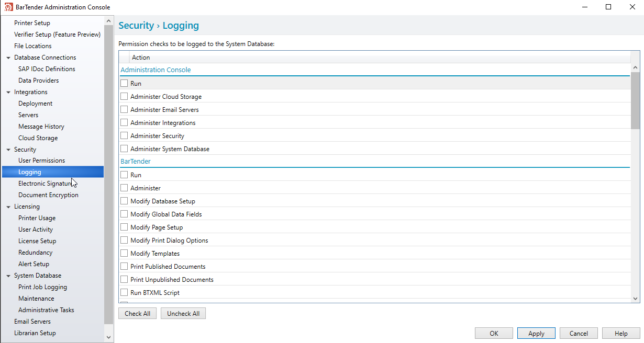Viewport: 644px width, 343px height.
Task: Collapse the Integrations tree node
Action: click(x=8, y=92)
